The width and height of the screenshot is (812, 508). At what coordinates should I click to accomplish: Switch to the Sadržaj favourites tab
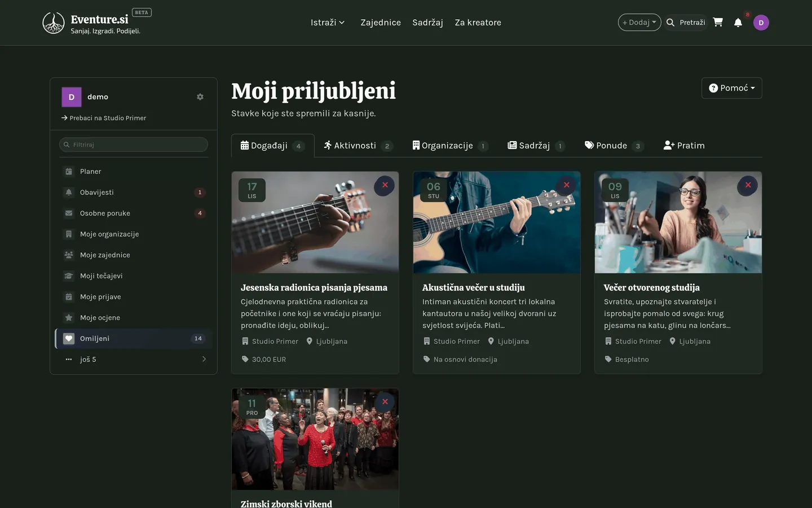tap(536, 146)
